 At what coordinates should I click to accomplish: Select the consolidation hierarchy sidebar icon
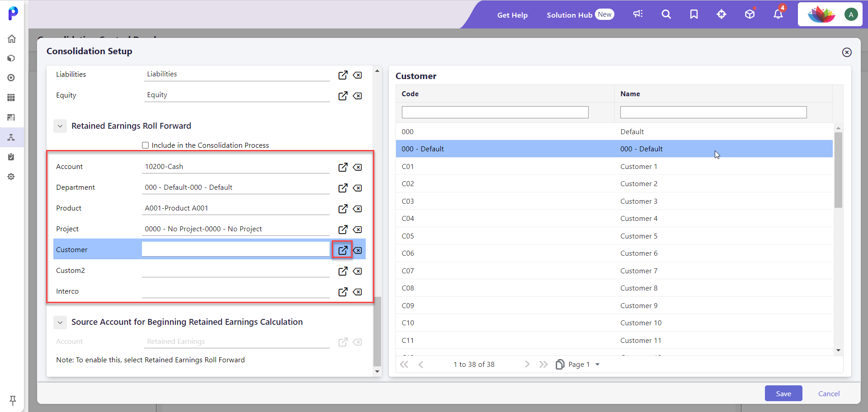12,137
